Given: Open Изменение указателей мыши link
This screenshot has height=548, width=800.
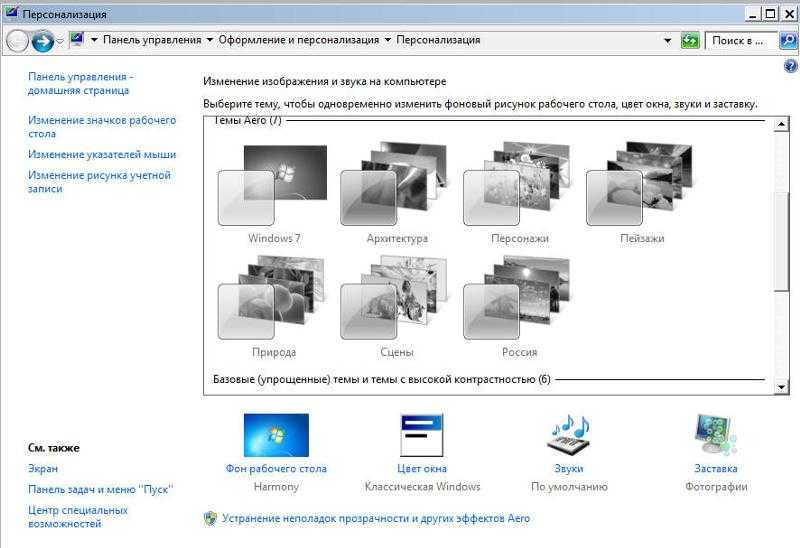Looking at the screenshot, I should (102, 154).
